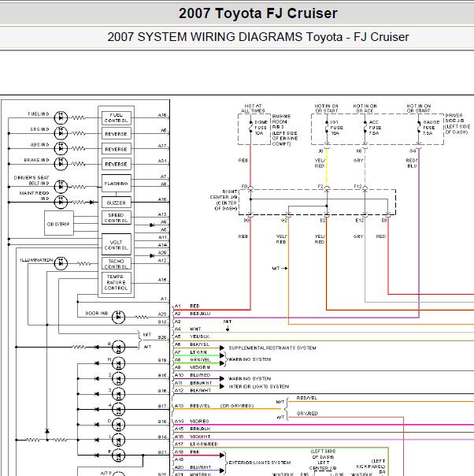Click the arrowhead at A18 PNK wire end
Screen dimensions: 474x476
pyautogui.click(x=222, y=456)
